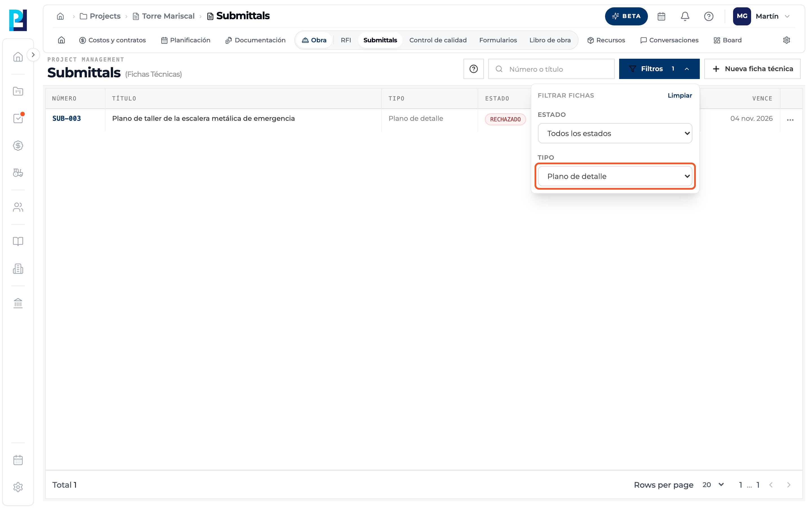Click the project home icon in tab bar
This screenshot has width=812, height=508.
61,40
